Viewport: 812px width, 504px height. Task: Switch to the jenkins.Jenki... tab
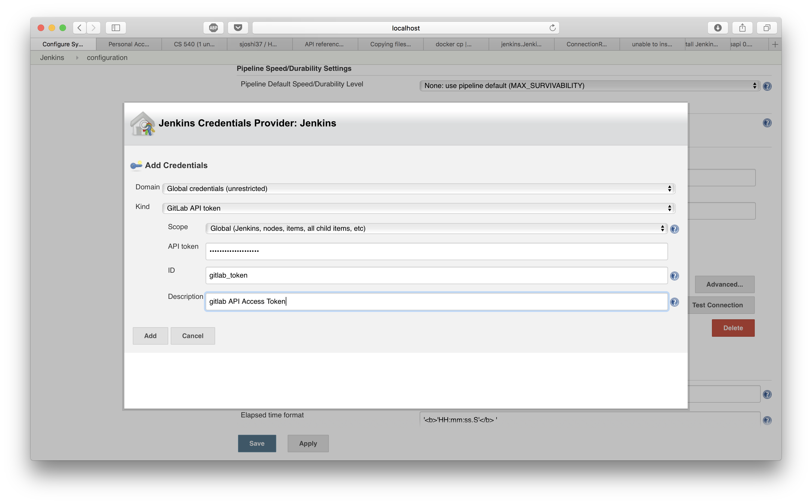(521, 44)
